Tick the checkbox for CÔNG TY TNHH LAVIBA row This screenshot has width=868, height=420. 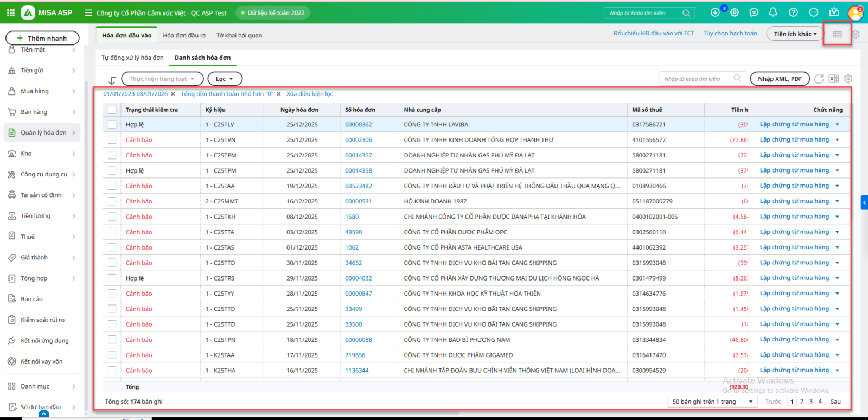point(112,124)
